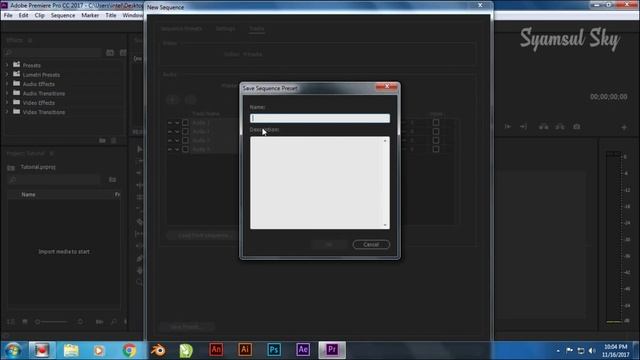Click the Project panel search field

click(x=55, y=180)
